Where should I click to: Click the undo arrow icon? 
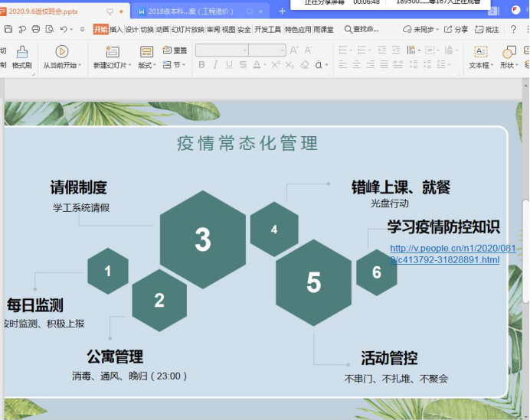64,29
